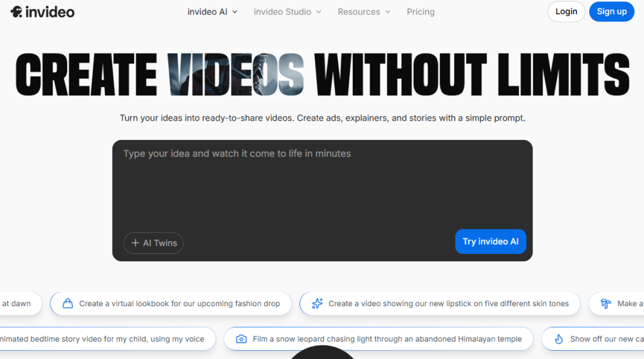Select the bedtime story video suggestion
644x359 pixels.
108,339
